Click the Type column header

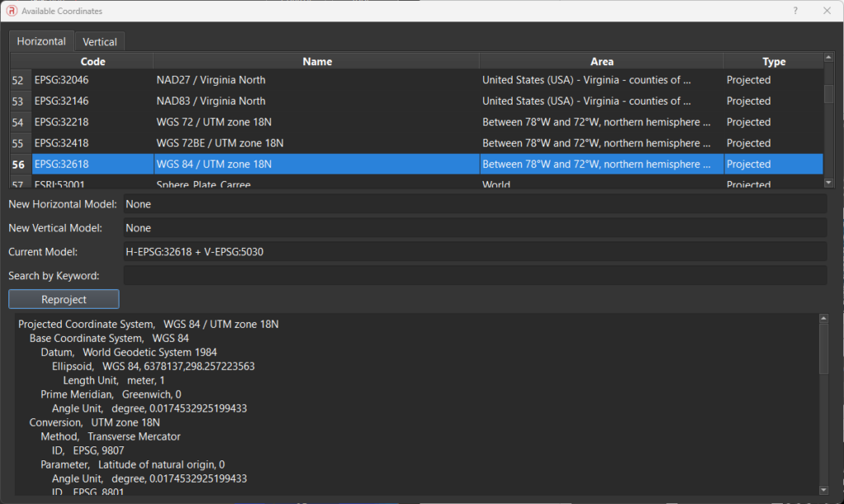pyautogui.click(x=773, y=62)
